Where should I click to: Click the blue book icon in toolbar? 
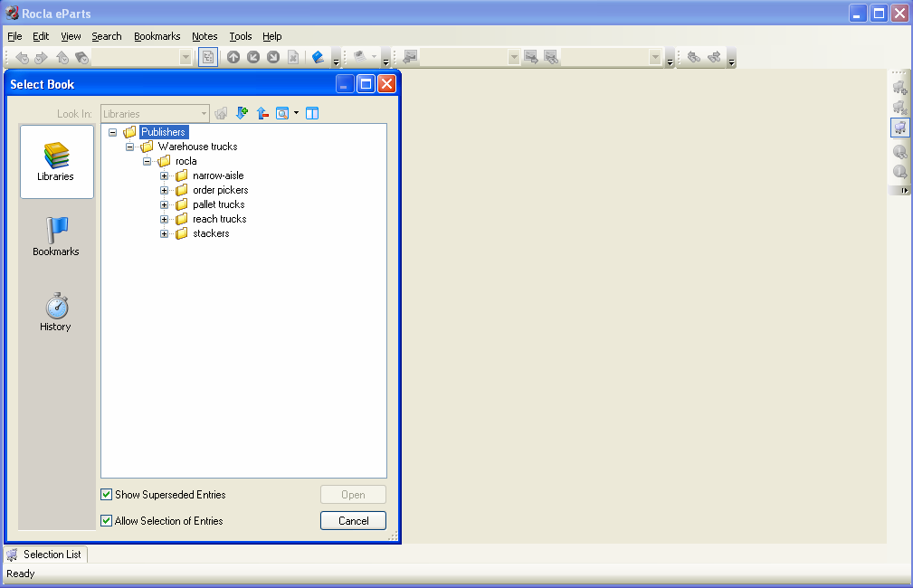(318, 57)
